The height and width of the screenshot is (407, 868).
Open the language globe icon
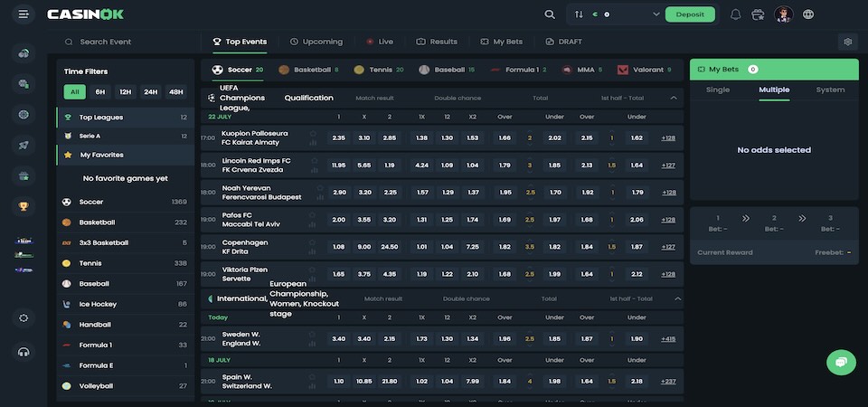[x=808, y=14]
